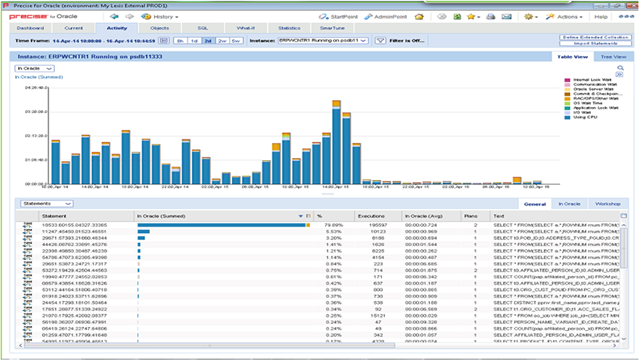Click the OS Wait Time legend swatch
This screenshot has height=360, width=639.
567,103
